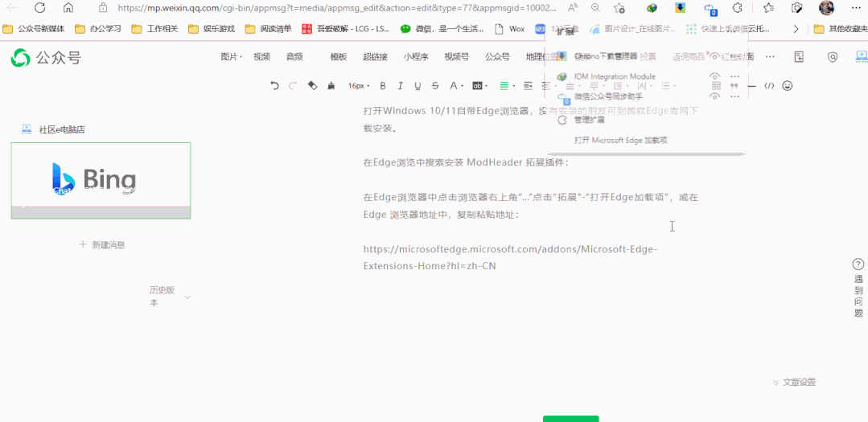
Task: Go to the browser home page
Action: pos(68,8)
